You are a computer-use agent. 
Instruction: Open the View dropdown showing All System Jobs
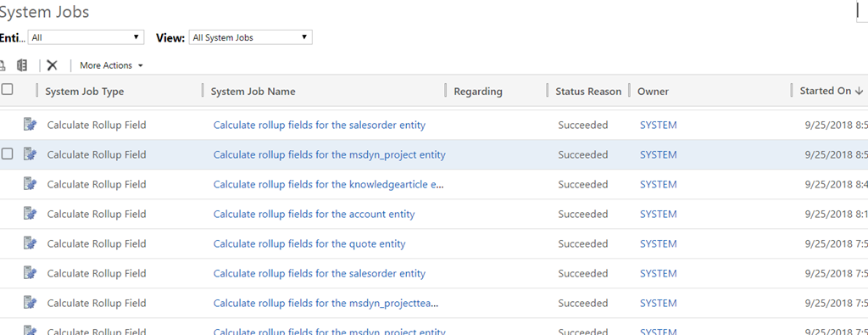click(251, 37)
